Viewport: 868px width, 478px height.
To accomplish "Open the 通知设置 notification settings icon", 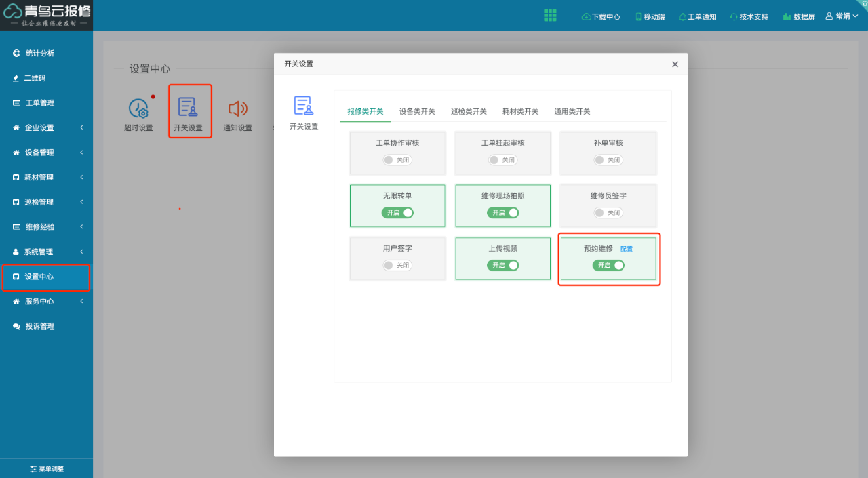I will (237, 111).
